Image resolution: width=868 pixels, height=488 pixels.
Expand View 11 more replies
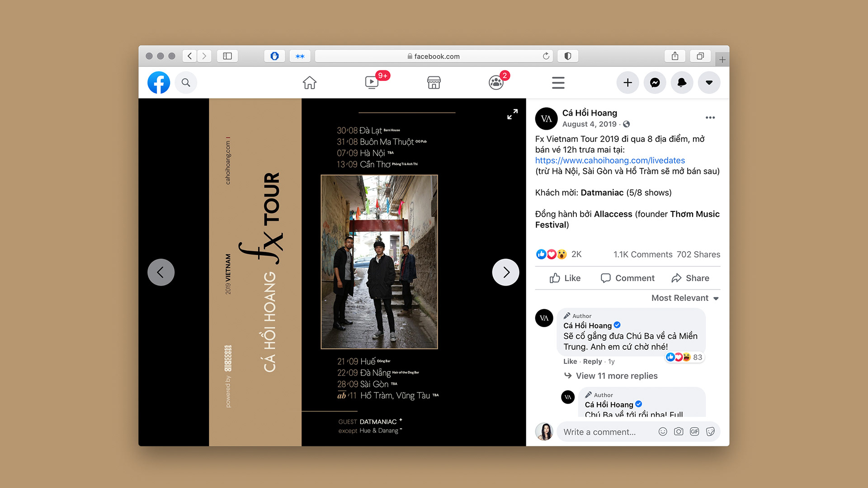tap(616, 376)
